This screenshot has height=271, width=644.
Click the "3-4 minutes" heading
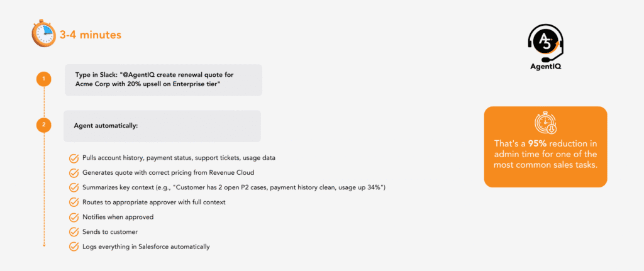(x=90, y=36)
